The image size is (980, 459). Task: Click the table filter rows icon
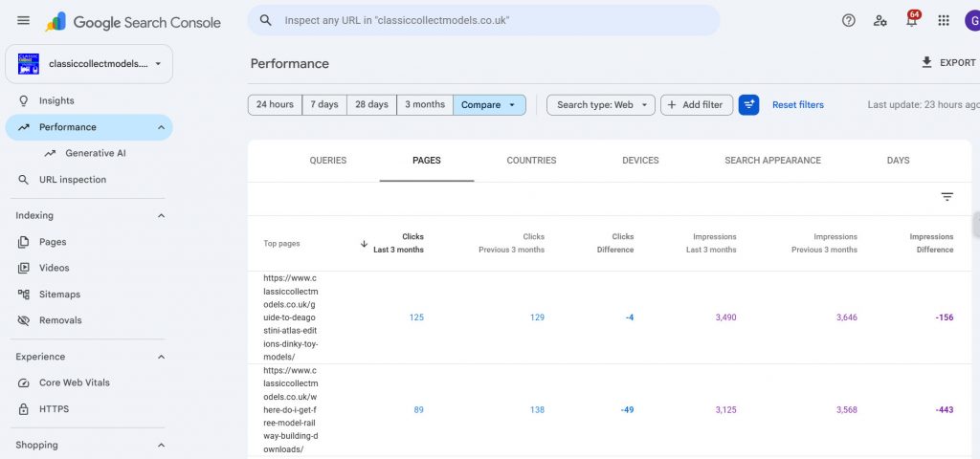pos(947,197)
